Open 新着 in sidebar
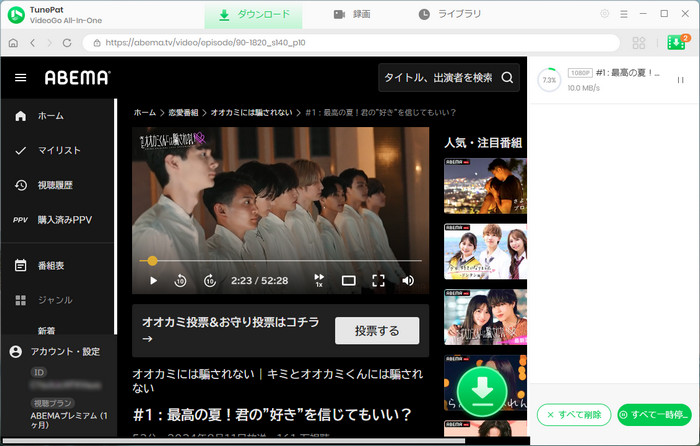 [x=46, y=330]
